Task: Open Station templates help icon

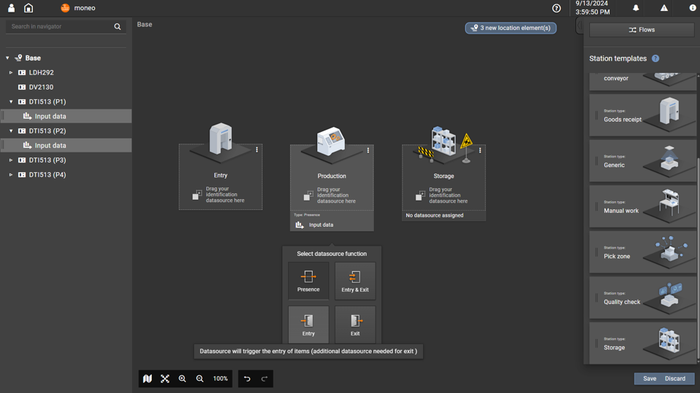Action: 655,59
